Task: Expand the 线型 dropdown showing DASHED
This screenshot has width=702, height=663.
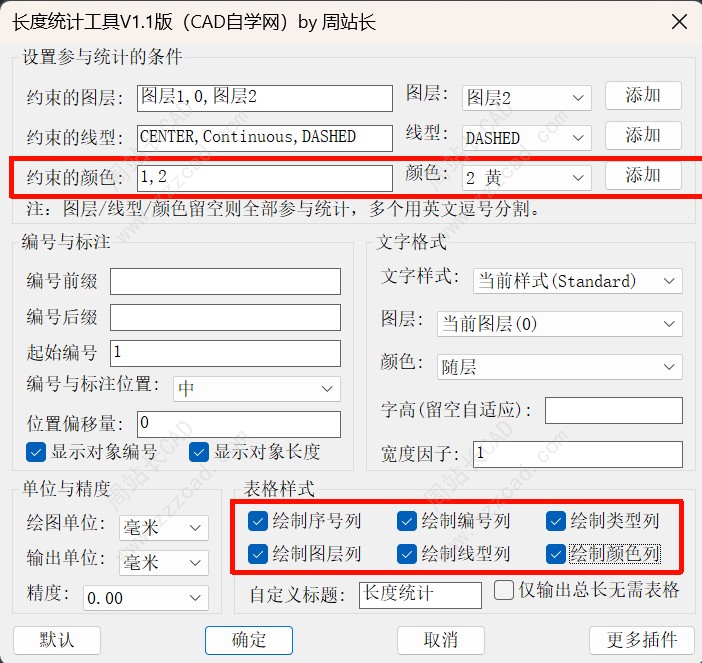Action: click(526, 138)
